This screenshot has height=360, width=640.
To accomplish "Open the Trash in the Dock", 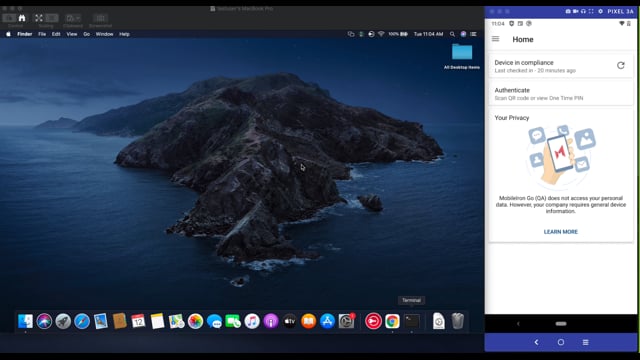I will coord(458,321).
